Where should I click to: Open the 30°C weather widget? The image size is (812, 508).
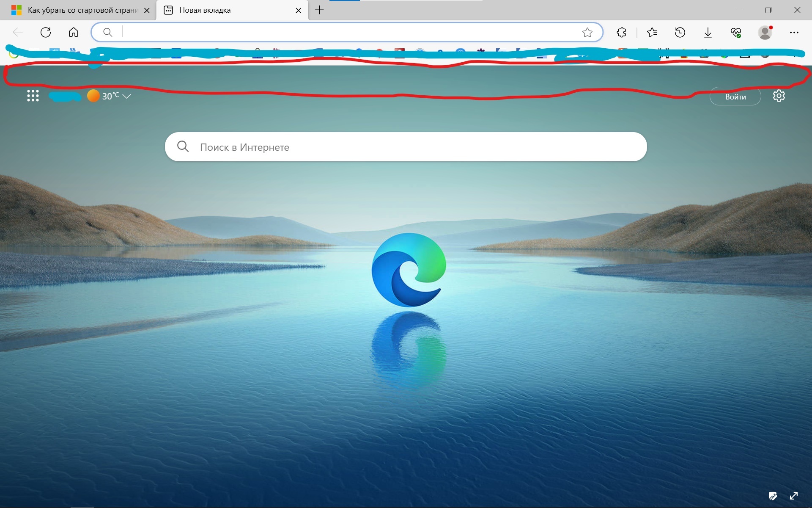coord(103,96)
